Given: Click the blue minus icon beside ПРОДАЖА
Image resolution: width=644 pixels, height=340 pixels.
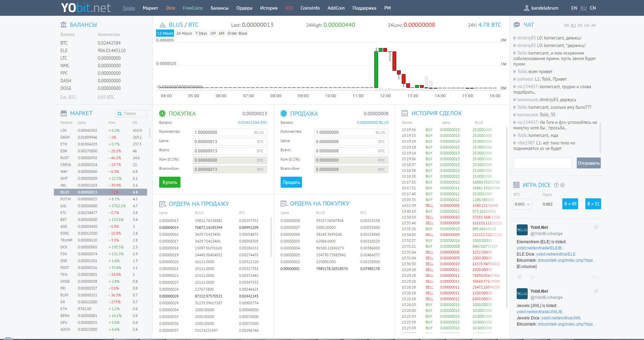Looking at the screenshot, I should [x=284, y=114].
